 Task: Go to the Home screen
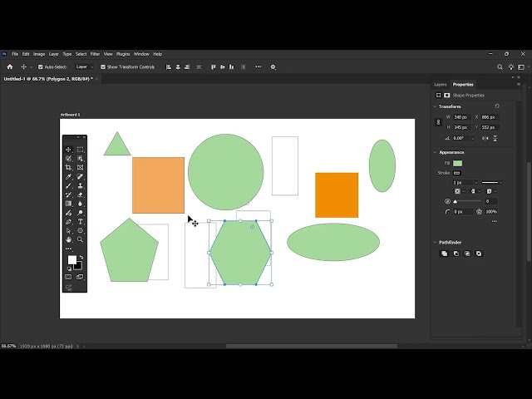point(10,66)
